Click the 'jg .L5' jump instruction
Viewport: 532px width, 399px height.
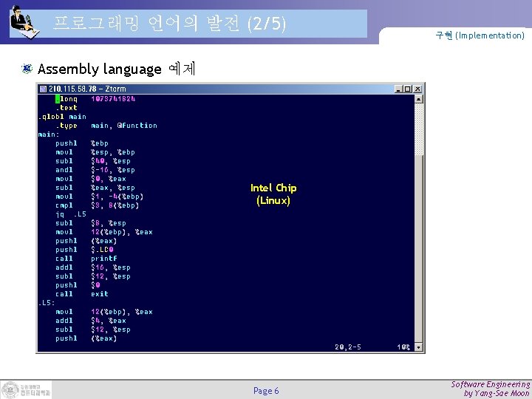[x=71, y=214]
